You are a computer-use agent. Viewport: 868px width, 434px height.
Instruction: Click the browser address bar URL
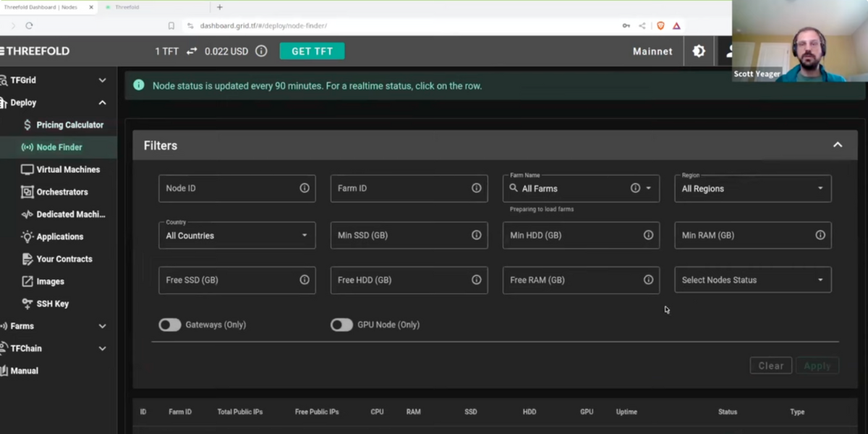point(263,25)
